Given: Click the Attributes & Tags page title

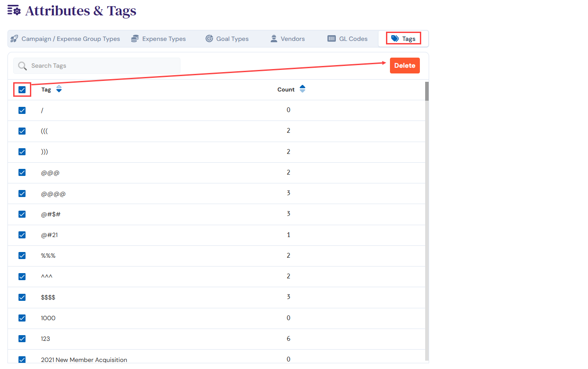Looking at the screenshot, I should (81, 11).
